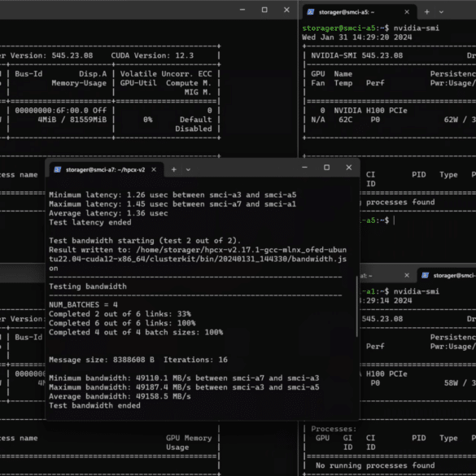Click 'Test bandwidth ended' text
Image resolution: width=476 pixels, height=476 pixels.
pos(94,405)
